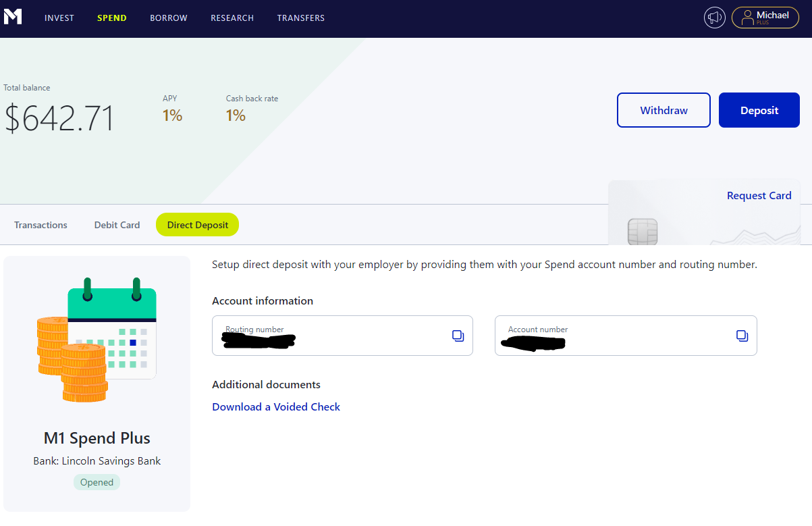Open the Spend section
This screenshot has width=812, height=526.
point(112,18)
